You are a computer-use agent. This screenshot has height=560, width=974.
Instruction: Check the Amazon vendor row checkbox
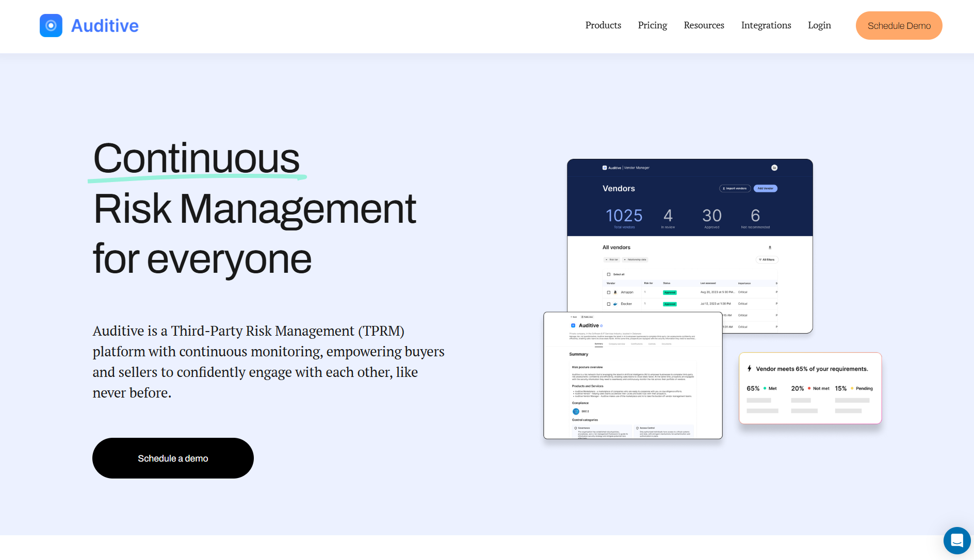click(609, 292)
